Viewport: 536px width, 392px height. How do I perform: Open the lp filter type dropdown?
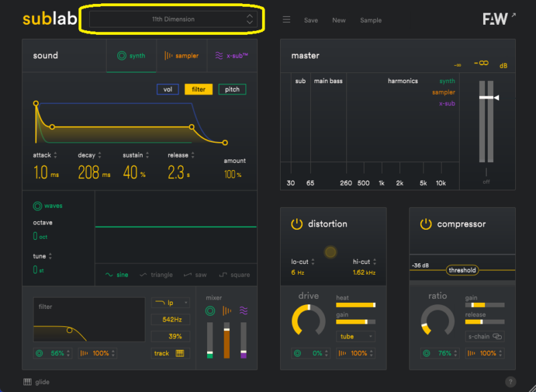pos(170,303)
